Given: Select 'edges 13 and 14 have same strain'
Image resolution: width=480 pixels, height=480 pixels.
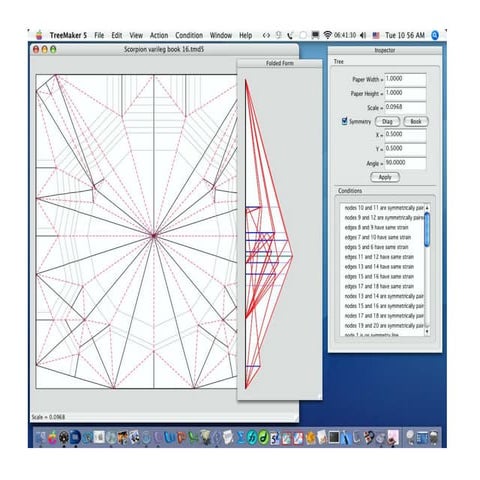Looking at the screenshot, I should tap(379, 267).
